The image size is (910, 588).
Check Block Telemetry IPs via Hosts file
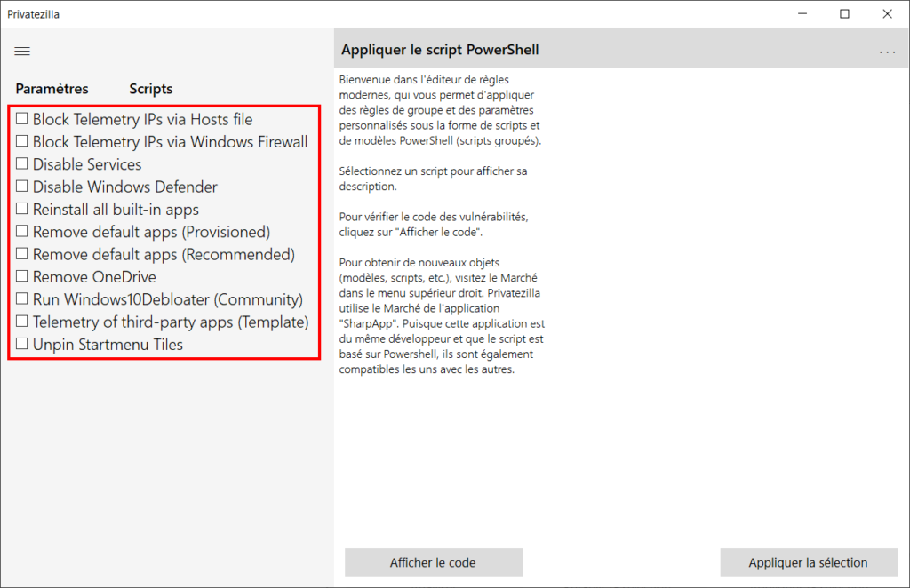(22, 119)
